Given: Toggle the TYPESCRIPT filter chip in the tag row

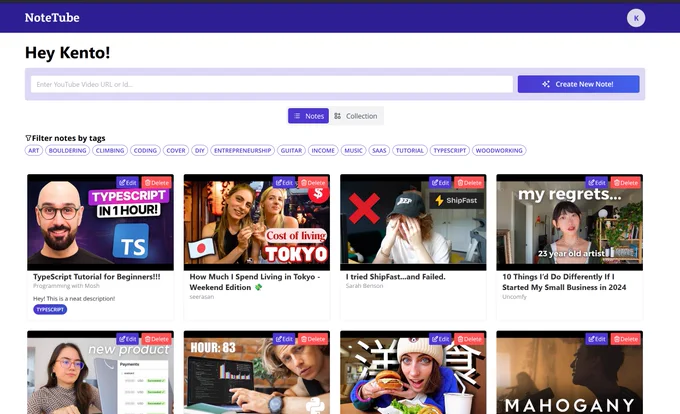Looking at the screenshot, I should (450, 150).
